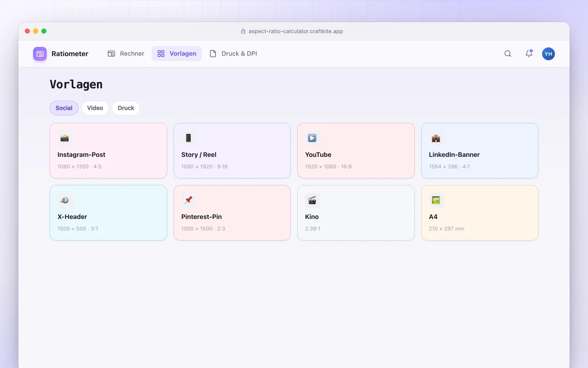This screenshot has width=588, height=368.
Task: Choose the X-Header template title
Action: (x=72, y=217)
